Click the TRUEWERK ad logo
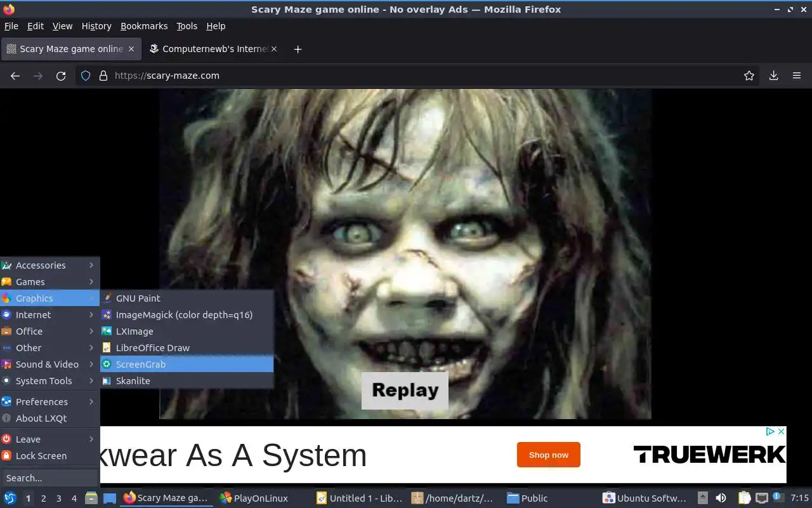 tap(709, 455)
